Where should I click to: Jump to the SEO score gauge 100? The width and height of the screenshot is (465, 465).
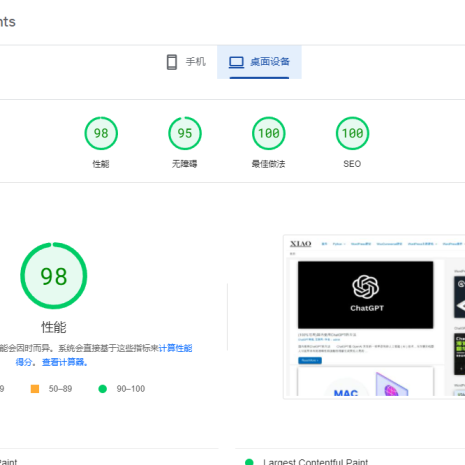(352, 133)
